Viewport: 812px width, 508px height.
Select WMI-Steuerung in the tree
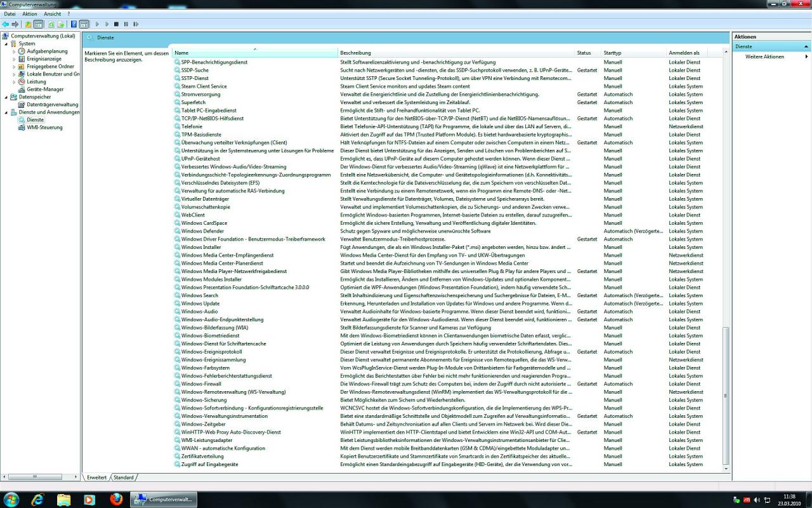click(44, 128)
